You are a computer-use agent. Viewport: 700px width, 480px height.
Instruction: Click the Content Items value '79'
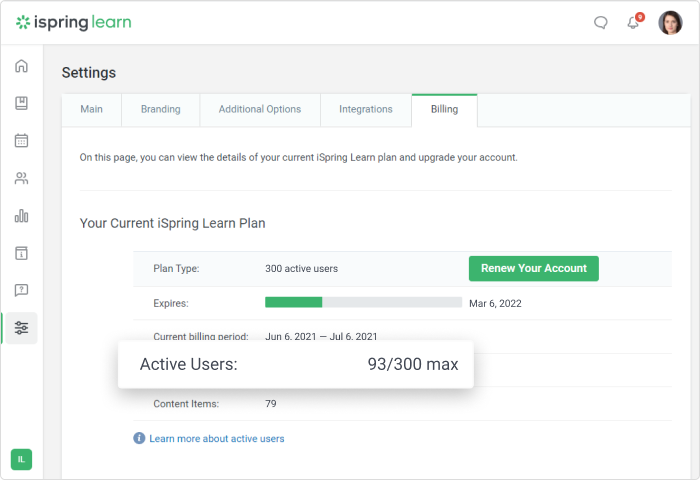271,404
